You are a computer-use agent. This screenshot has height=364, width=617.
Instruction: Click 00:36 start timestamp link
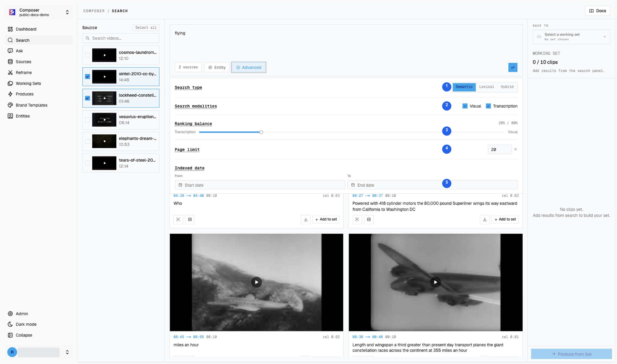point(358,337)
